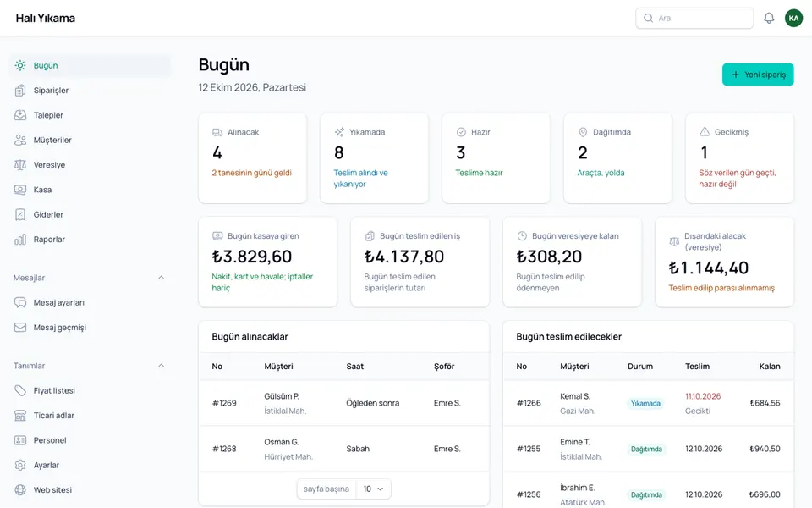812x508 pixels.
Task: Click the Fiyat listesi tag icon
Action: [20, 391]
